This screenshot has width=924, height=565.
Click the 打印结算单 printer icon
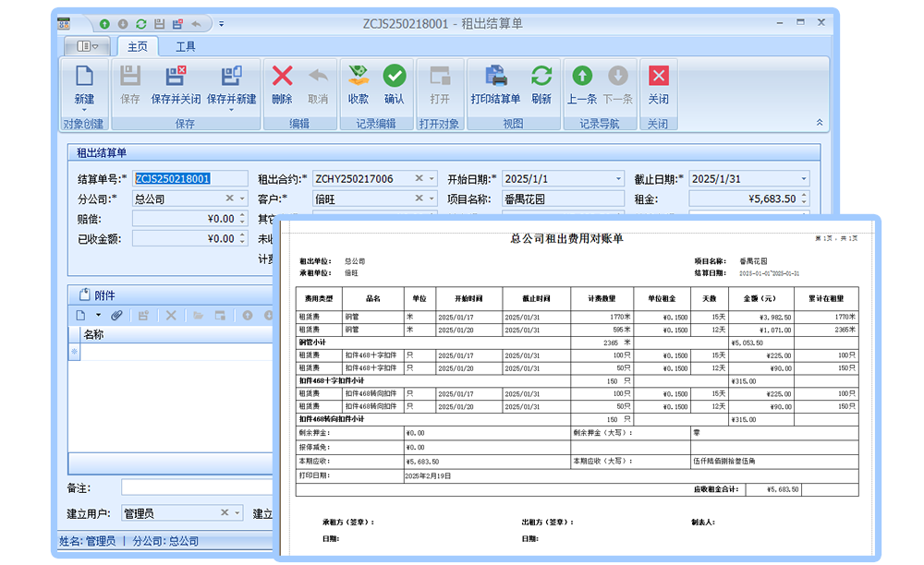click(496, 78)
